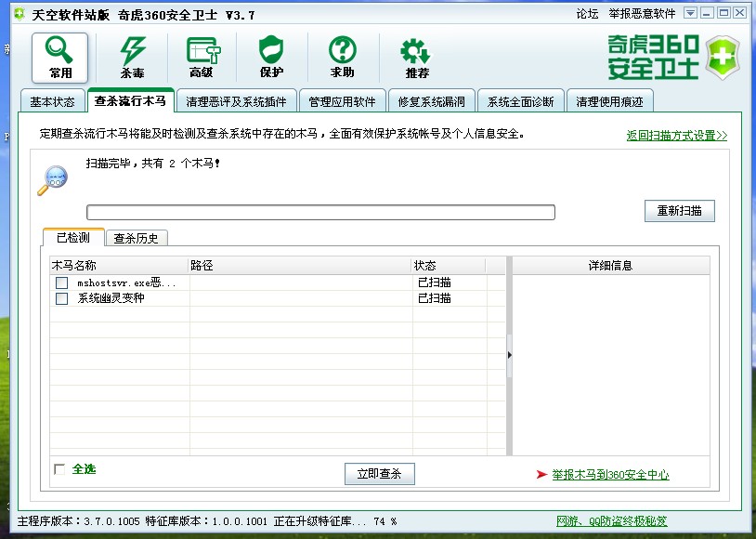Image resolution: width=756 pixels, height=539 pixels.
Task: Maximize the 360安全卫士 window
Action: [723, 13]
